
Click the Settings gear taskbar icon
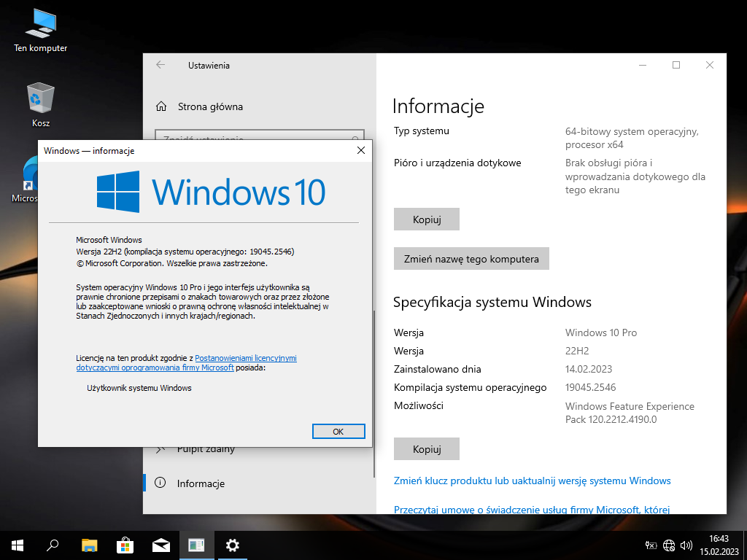point(232,545)
